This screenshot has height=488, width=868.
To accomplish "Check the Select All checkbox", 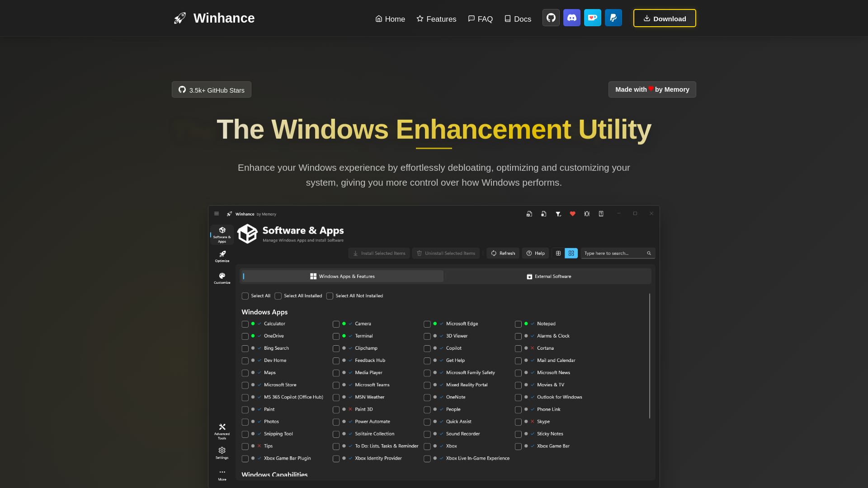I will (x=245, y=296).
